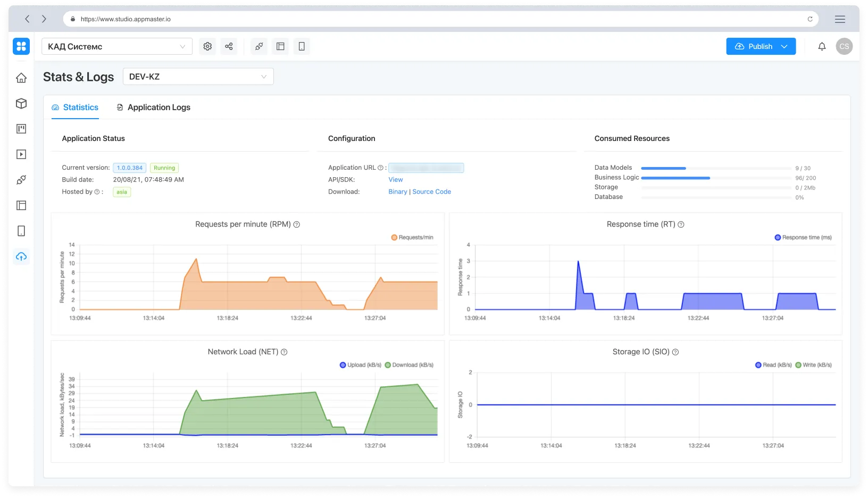Viewport: 868px width, 498px height.
Task: Click the integrations plug icon in the sidebar
Action: (x=21, y=179)
